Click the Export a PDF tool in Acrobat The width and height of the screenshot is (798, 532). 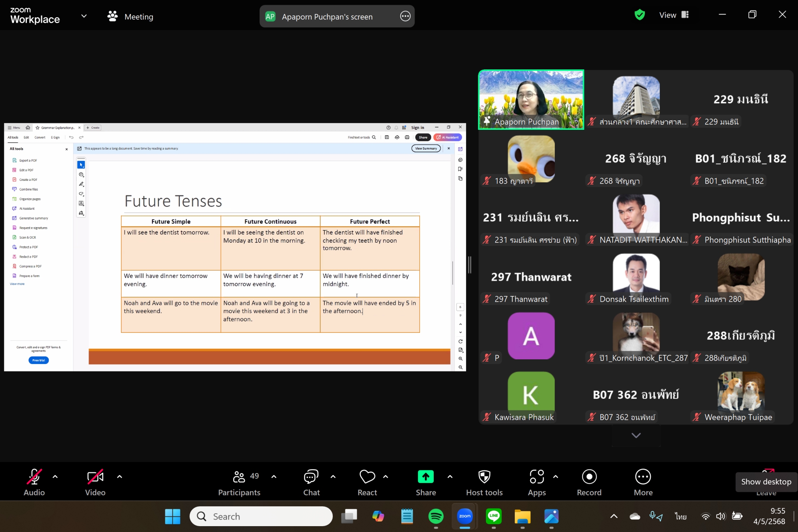point(25,160)
